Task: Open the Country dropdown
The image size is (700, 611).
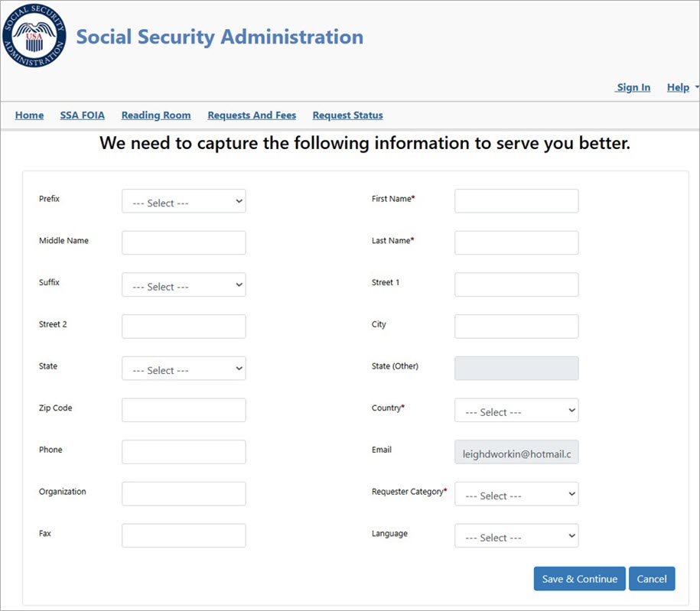Action: 516,410
